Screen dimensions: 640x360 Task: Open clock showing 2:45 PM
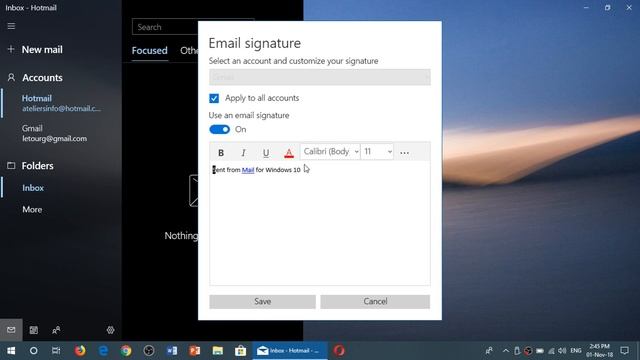600,351
